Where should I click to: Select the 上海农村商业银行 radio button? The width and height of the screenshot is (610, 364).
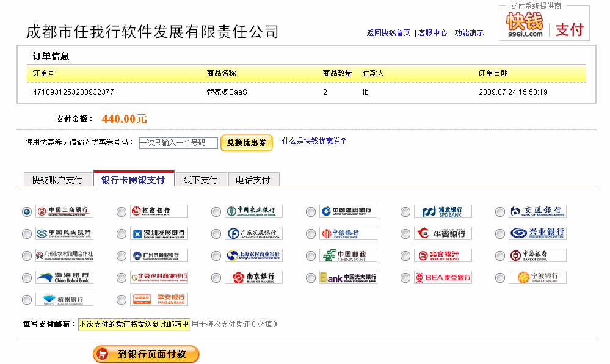click(x=216, y=256)
